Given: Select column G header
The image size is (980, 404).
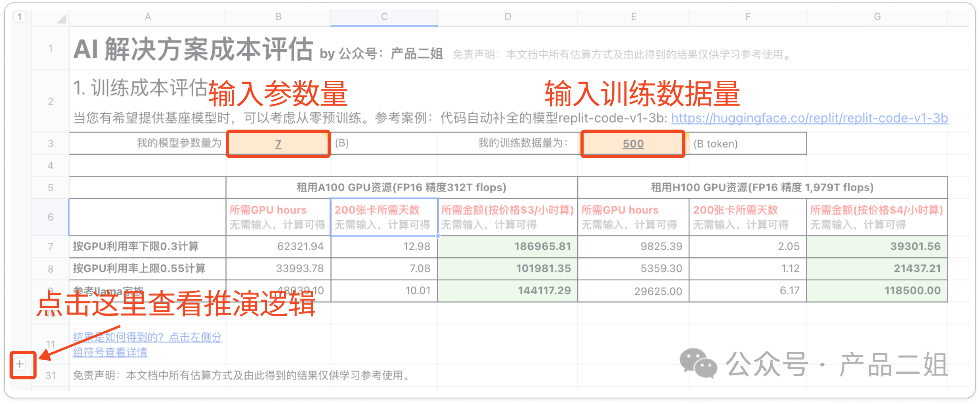Looking at the screenshot, I should point(877,17).
